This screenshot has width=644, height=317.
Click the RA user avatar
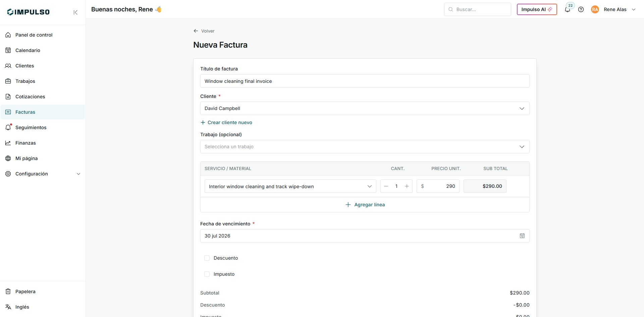[x=595, y=9]
